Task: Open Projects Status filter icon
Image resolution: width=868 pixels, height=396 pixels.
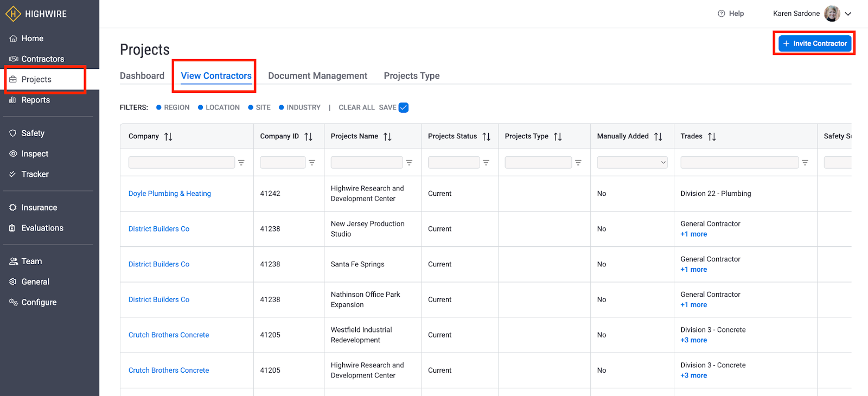Action: (486, 163)
